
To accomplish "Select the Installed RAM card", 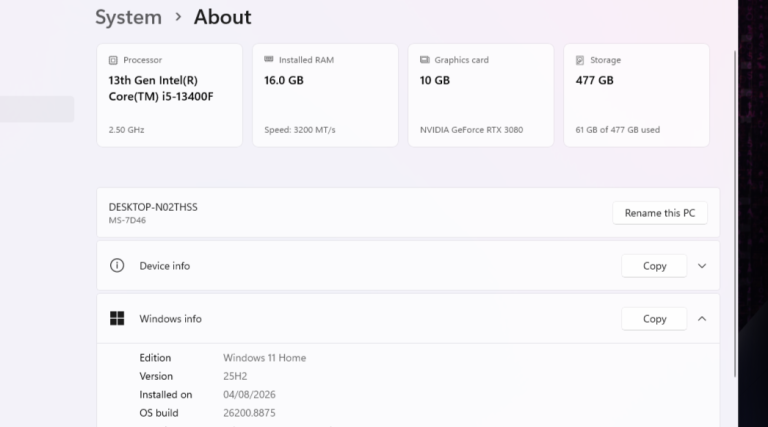I will [x=325, y=95].
